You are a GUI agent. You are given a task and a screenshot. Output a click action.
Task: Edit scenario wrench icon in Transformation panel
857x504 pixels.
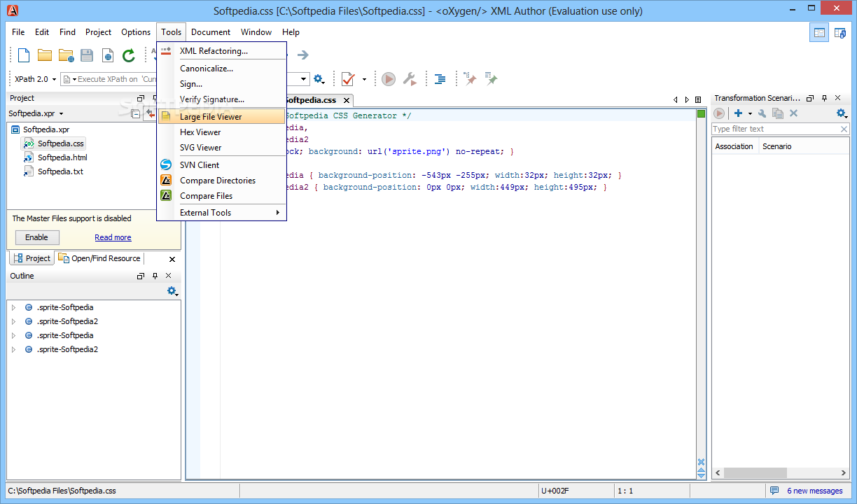pos(762,113)
